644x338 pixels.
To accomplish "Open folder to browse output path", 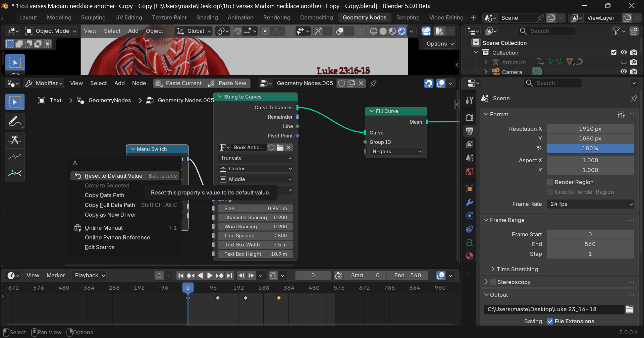I will [629, 309].
